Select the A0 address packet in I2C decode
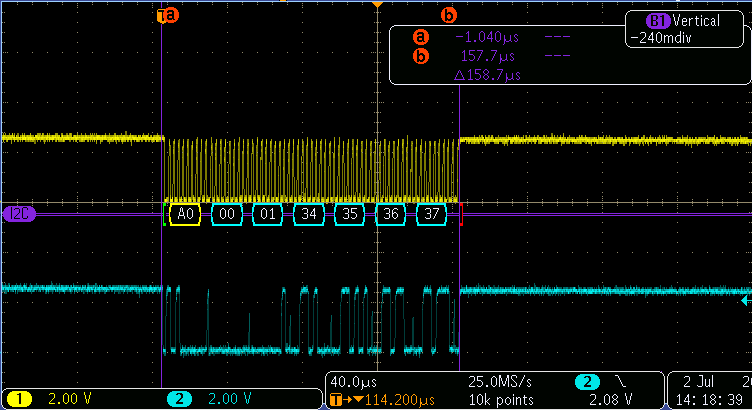This screenshot has width=752, height=410. (185, 214)
